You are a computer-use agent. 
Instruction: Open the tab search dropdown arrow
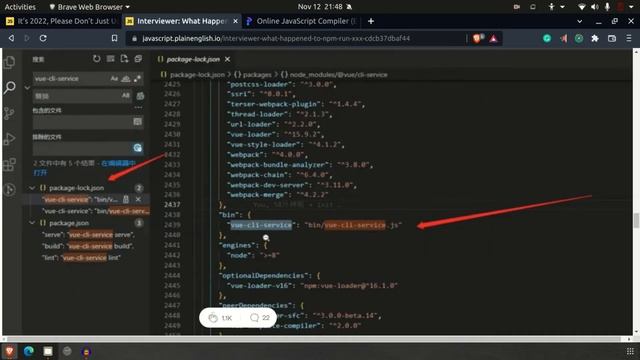tap(580, 21)
